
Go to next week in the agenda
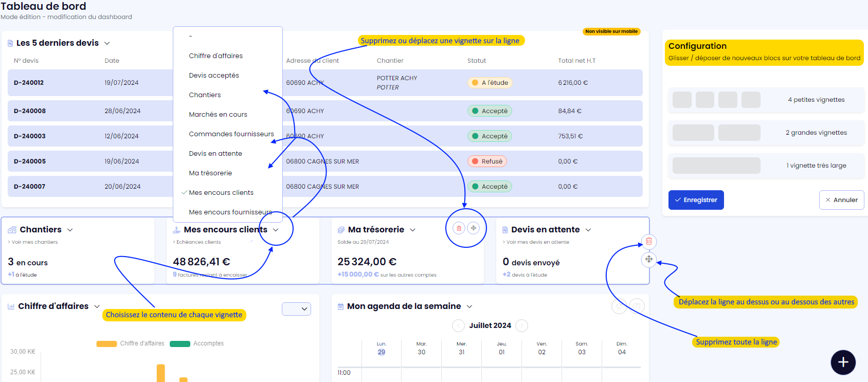[521, 325]
